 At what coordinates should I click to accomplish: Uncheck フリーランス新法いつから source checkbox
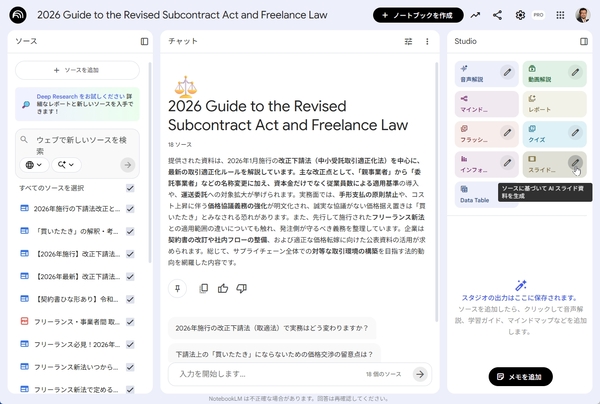[x=130, y=367]
